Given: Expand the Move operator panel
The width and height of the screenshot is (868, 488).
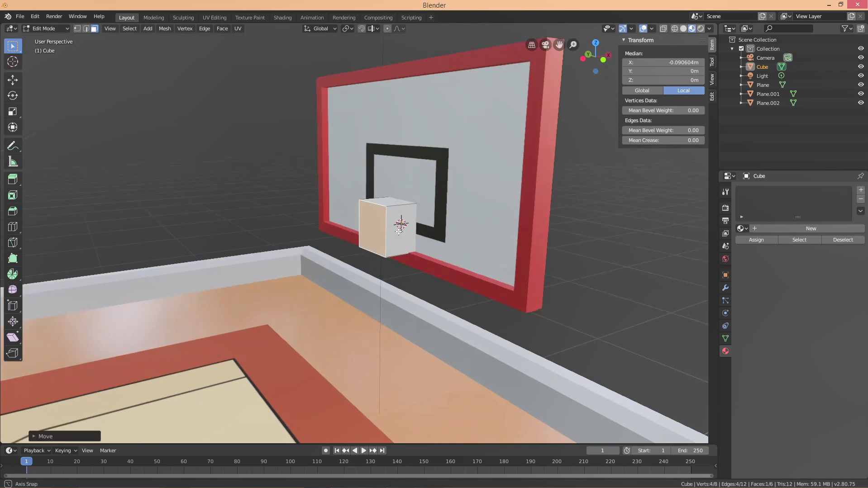Looking at the screenshot, I should (x=34, y=436).
